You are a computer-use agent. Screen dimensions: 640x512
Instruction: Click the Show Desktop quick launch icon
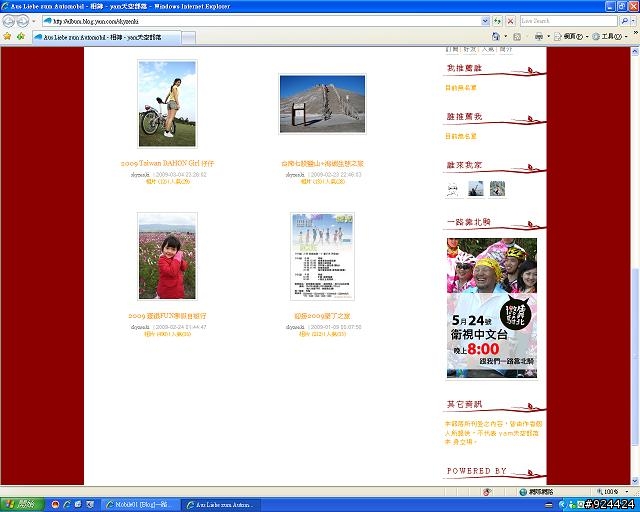point(90,505)
